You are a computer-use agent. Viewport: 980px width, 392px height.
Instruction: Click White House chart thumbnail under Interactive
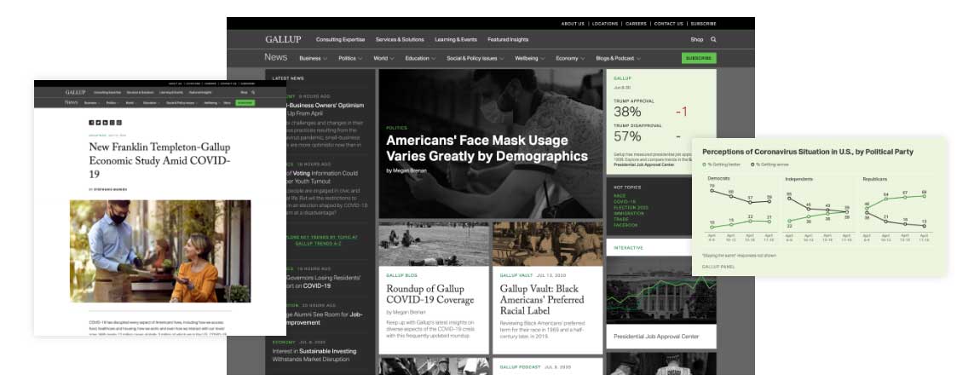[661, 290]
